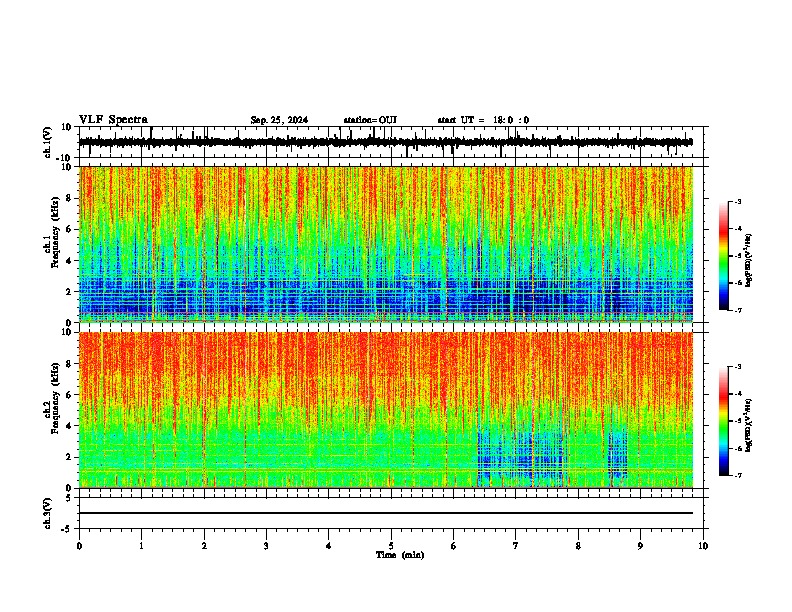Click the ch.1 waveform trace plot

tap(386, 142)
